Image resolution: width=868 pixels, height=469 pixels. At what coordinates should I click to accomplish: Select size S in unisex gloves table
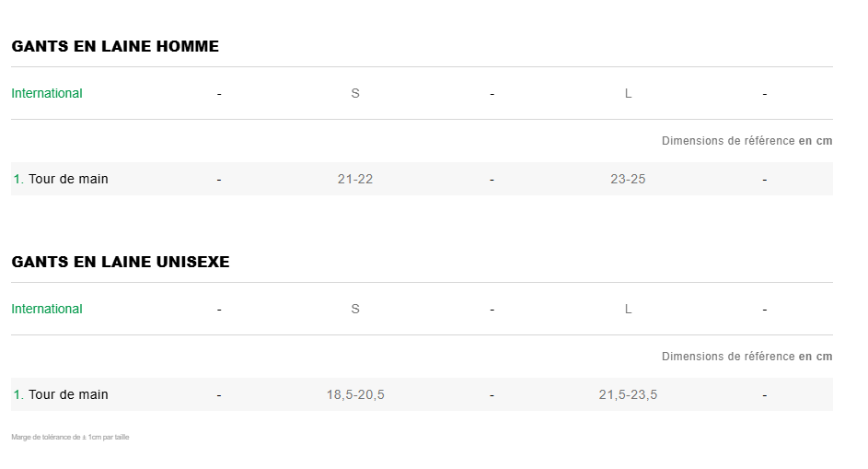(355, 309)
